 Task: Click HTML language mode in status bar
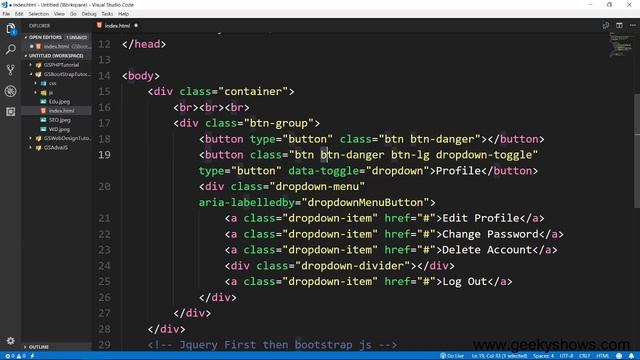coord(603,356)
